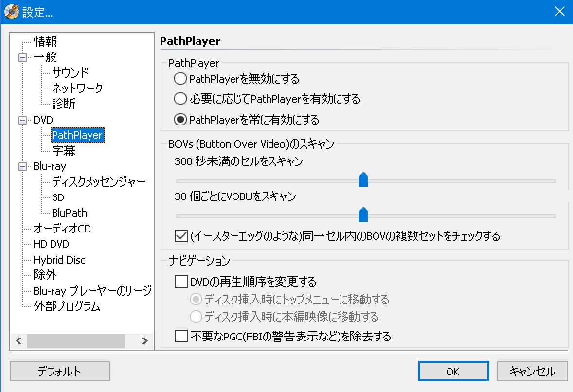Image resolution: width=573 pixels, height=392 pixels.
Task: Open the オーディオCD settings page
Action: point(62,229)
